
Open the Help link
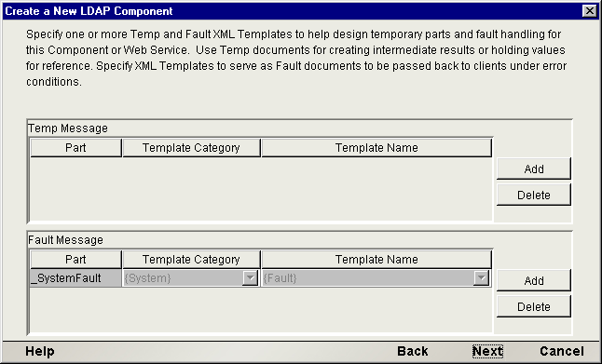pyautogui.click(x=40, y=351)
